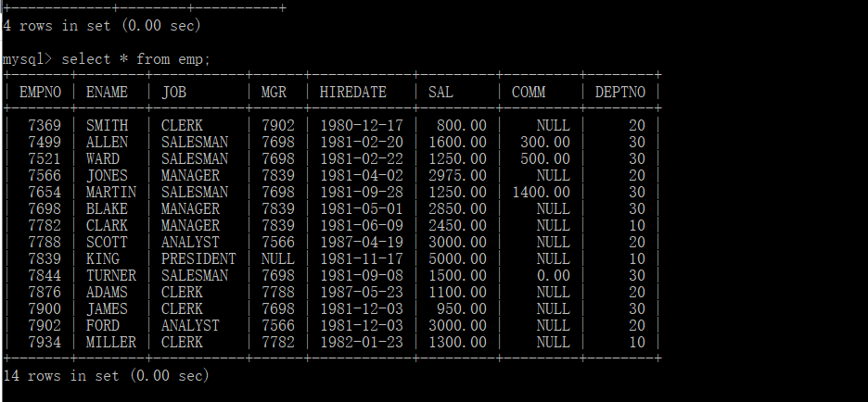Click commission value 1400.00
868x402 pixels.
pyautogui.click(x=541, y=192)
